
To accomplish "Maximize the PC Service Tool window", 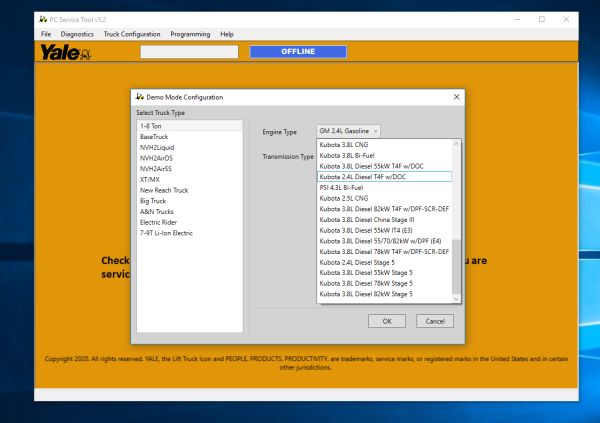I will pyautogui.click(x=542, y=19).
